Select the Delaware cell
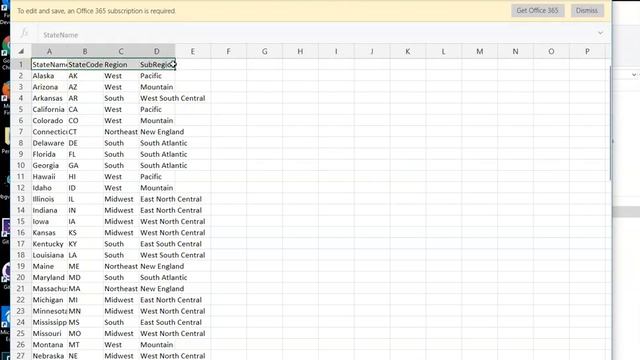 (49, 143)
